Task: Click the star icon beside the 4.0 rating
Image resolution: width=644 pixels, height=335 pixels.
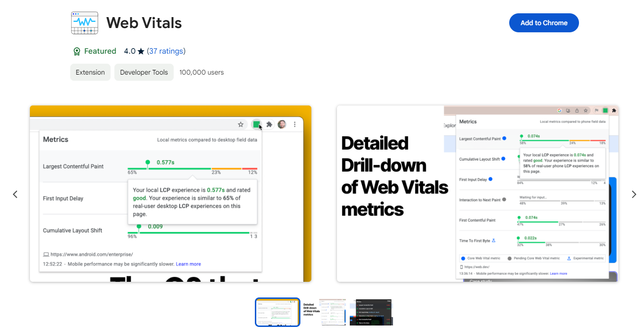Action: coord(141,51)
